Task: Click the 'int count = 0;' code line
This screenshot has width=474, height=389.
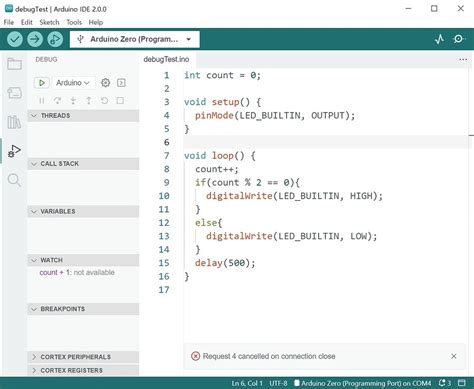Action: tap(222, 75)
